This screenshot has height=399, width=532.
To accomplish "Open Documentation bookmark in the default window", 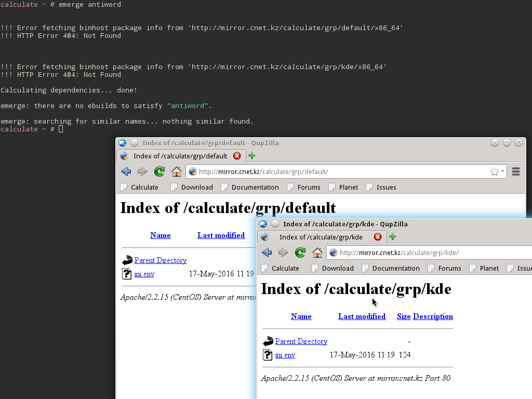I will pos(250,187).
